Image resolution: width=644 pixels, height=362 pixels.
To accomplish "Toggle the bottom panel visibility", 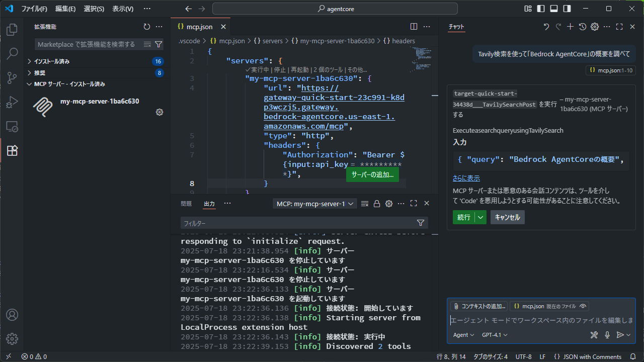I will click(x=554, y=9).
